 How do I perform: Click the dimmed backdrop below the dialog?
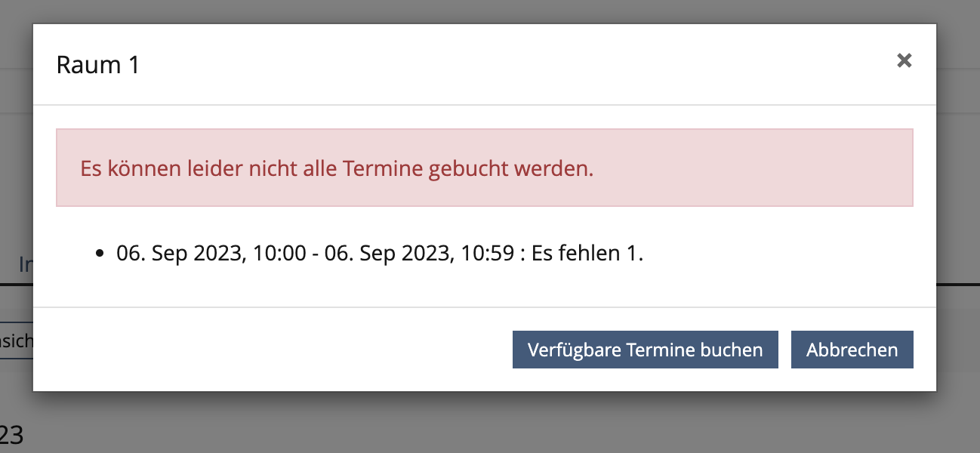tap(483, 423)
